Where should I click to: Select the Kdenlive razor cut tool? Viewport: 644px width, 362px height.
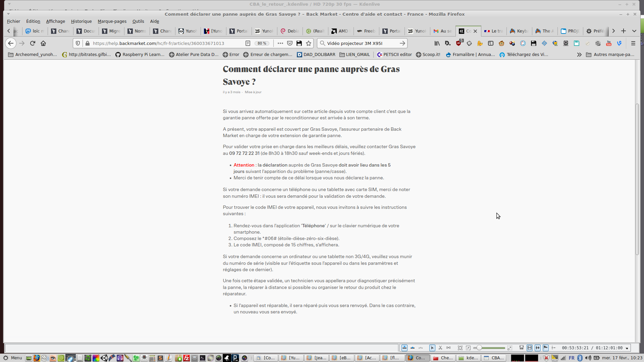click(440, 348)
